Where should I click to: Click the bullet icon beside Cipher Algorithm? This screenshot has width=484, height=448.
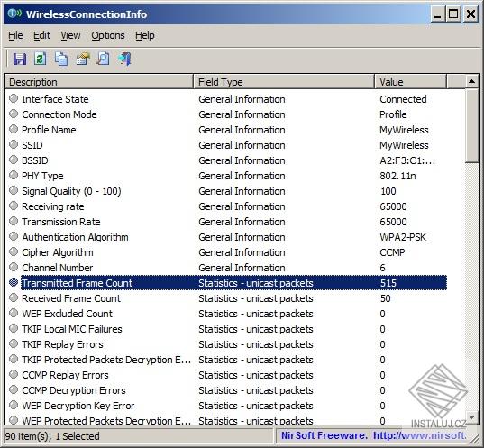tap(14, 251)
